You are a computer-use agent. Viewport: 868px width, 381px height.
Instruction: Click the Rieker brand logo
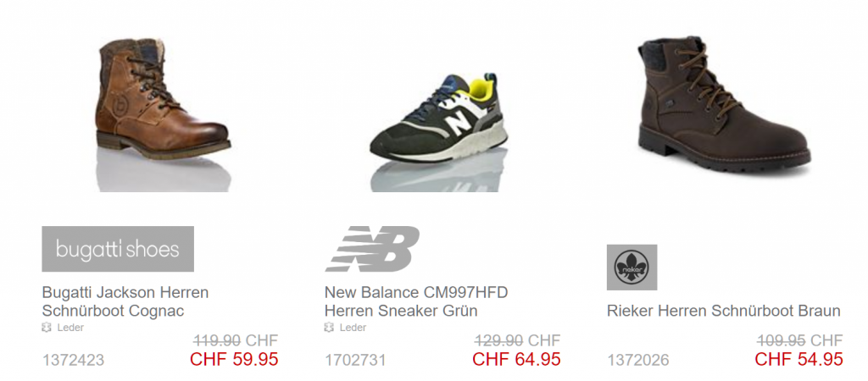click(632, 268)
